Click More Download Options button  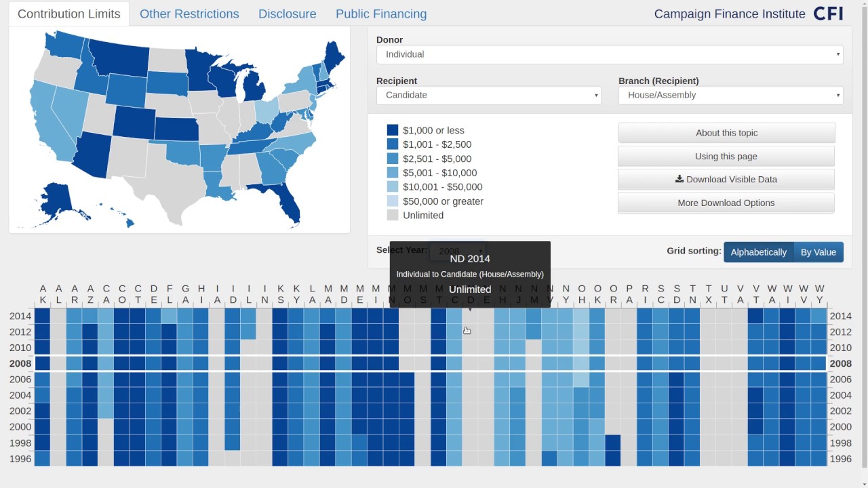726,203
